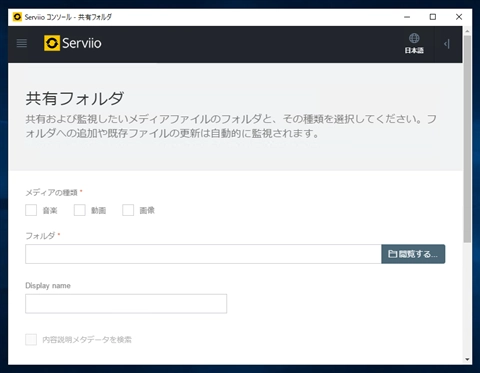Close the Serviio console window

459,17
